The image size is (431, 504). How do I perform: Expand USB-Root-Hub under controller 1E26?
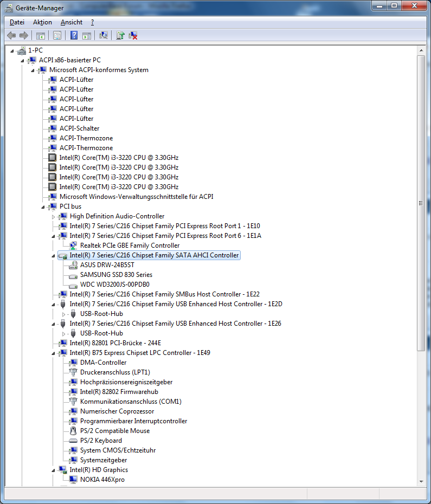click(x=63, y=334)
